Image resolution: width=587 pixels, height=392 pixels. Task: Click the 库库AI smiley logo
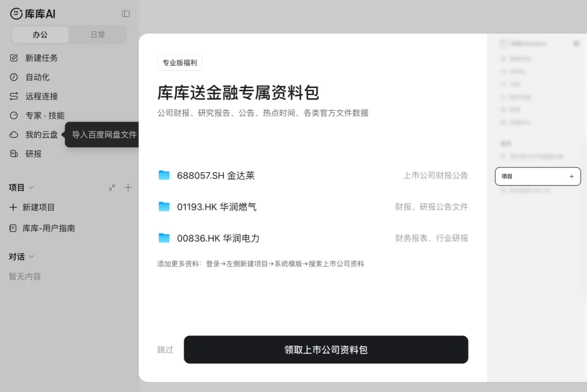[16, 14]
